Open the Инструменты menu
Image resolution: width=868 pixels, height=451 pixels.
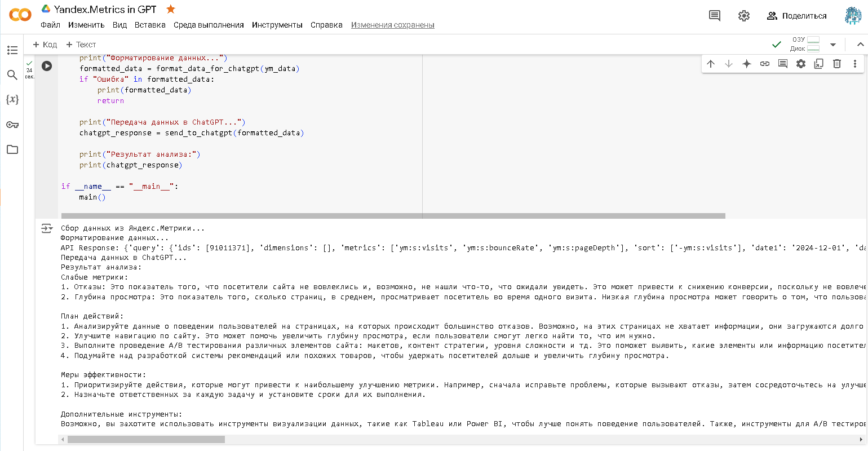point(277,25)
